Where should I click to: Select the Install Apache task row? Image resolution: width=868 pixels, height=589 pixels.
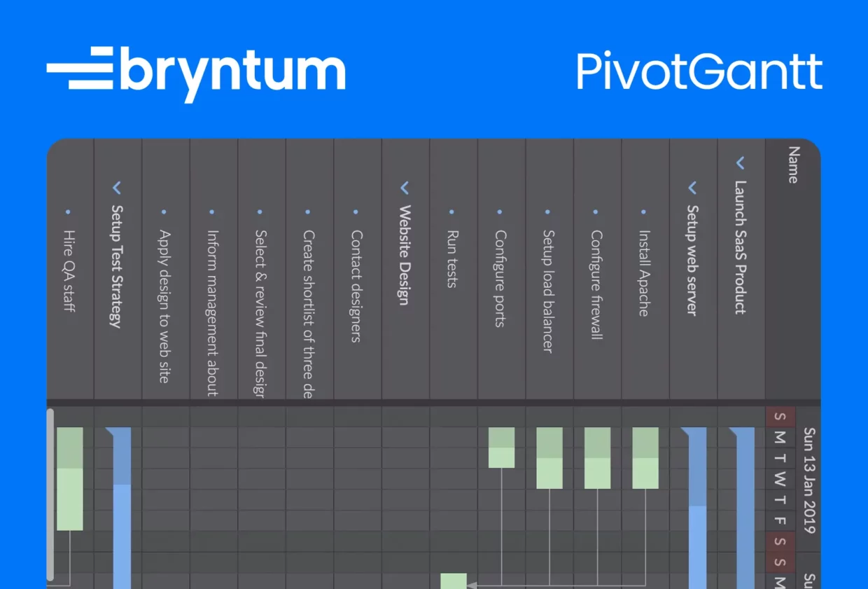645,269
